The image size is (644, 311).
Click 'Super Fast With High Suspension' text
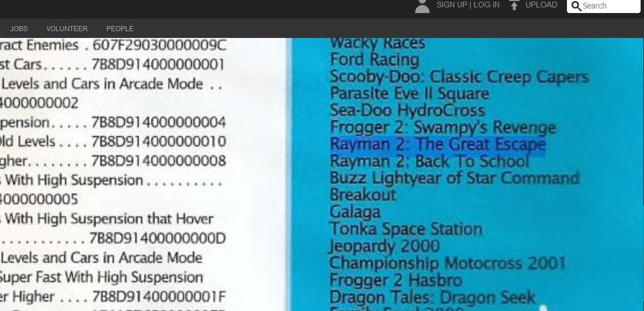point(101,278)
